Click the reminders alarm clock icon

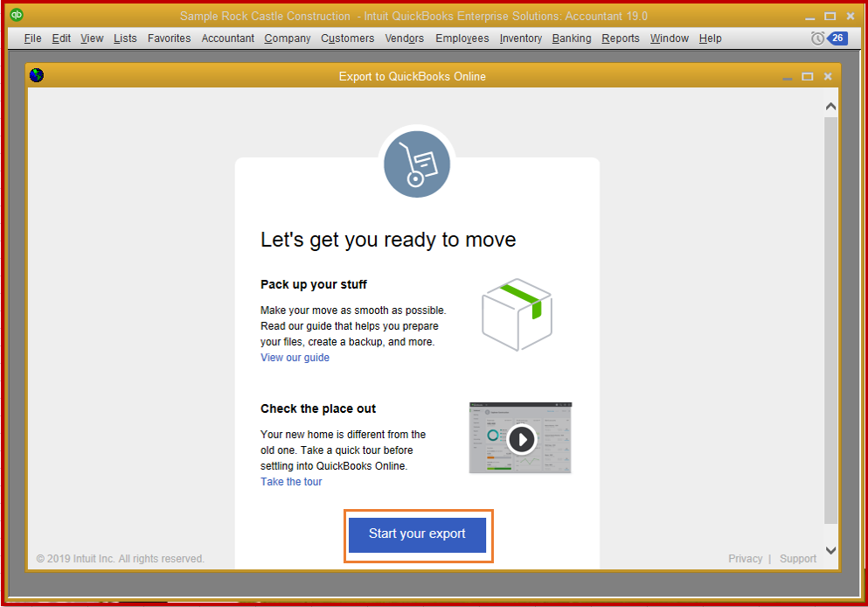817,38
